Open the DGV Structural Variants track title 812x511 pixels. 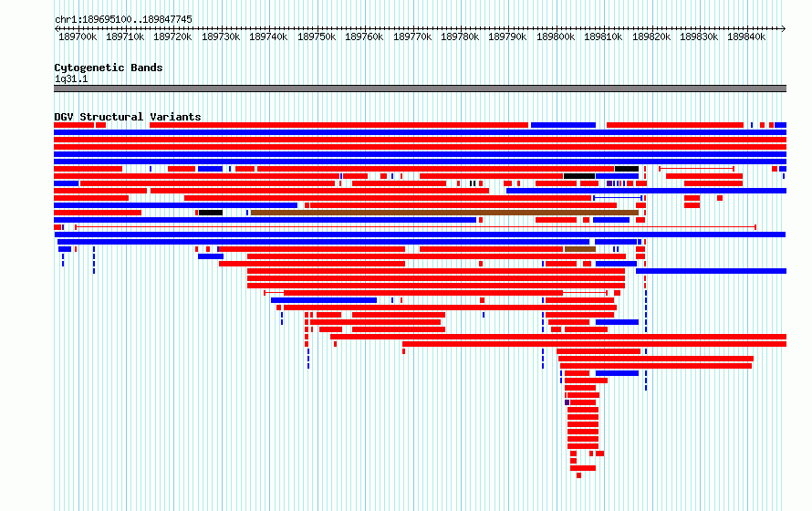[128, 117]
